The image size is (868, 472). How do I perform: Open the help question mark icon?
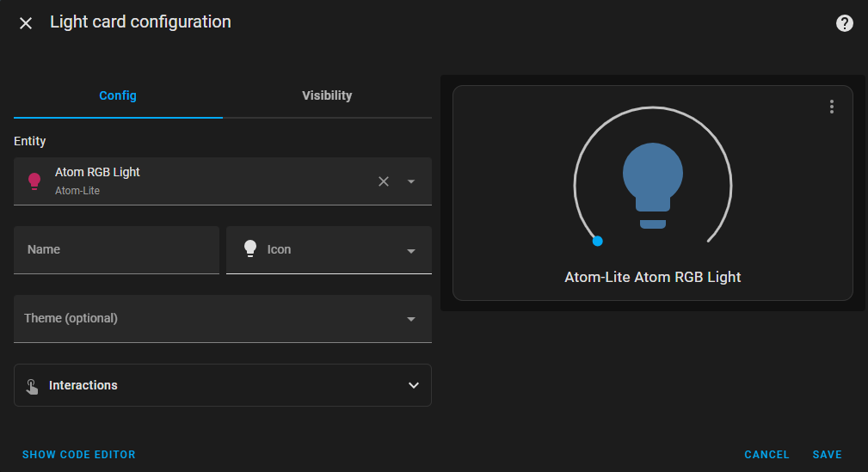pos(844,23)
